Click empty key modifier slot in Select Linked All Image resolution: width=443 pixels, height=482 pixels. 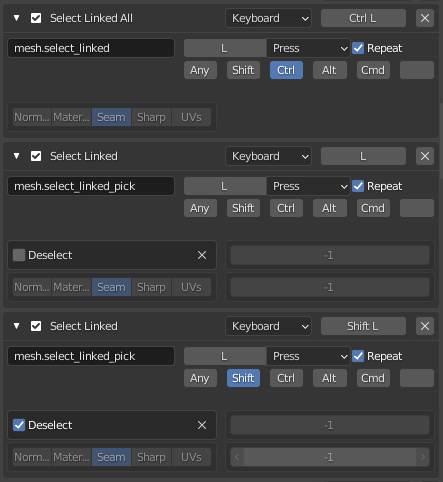417,70
